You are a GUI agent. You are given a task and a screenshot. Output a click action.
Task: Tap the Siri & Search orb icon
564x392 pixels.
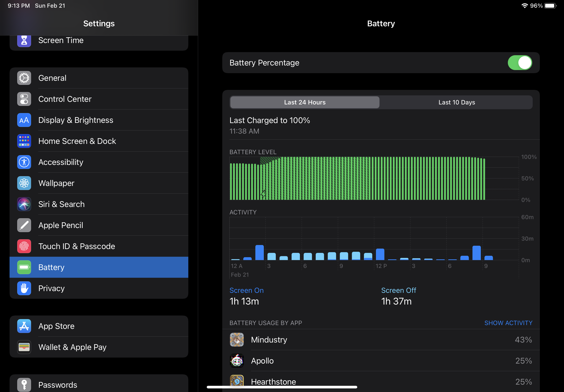click(x=24, y=204)
